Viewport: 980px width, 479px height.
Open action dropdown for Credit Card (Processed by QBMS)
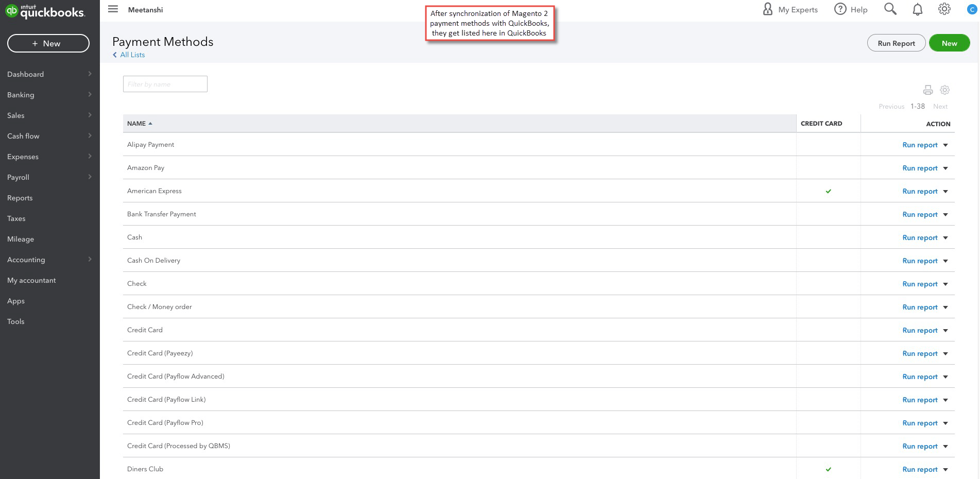945,447
